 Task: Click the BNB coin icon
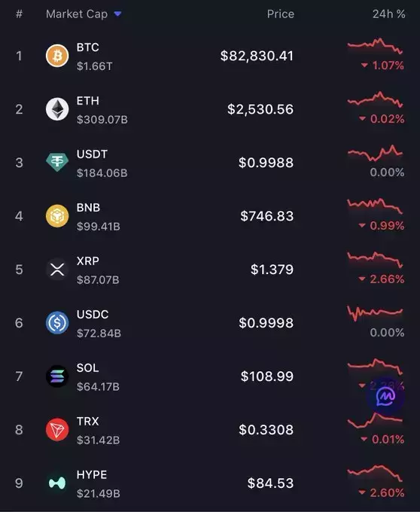point(57,216)
